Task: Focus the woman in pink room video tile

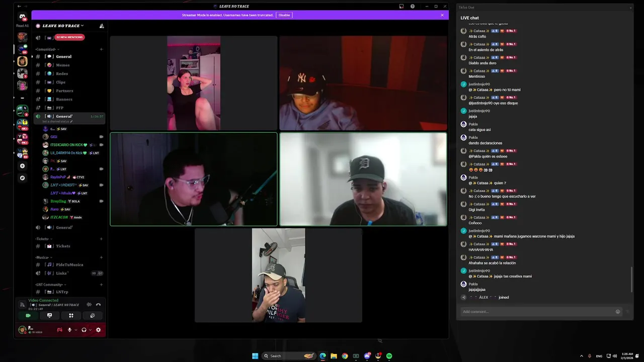Action: [194, 83]
